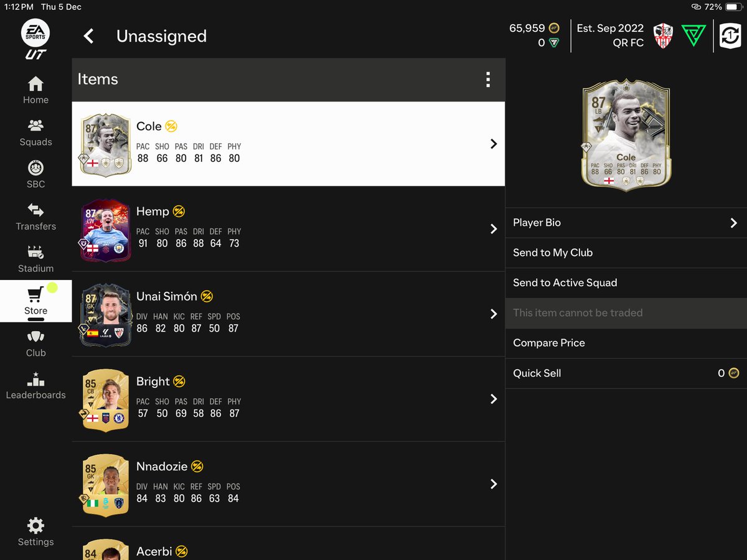The height and width of the screenshot is (560, 747).
Task: Open the Leaderboards section
Action: [x=35, y=386]
